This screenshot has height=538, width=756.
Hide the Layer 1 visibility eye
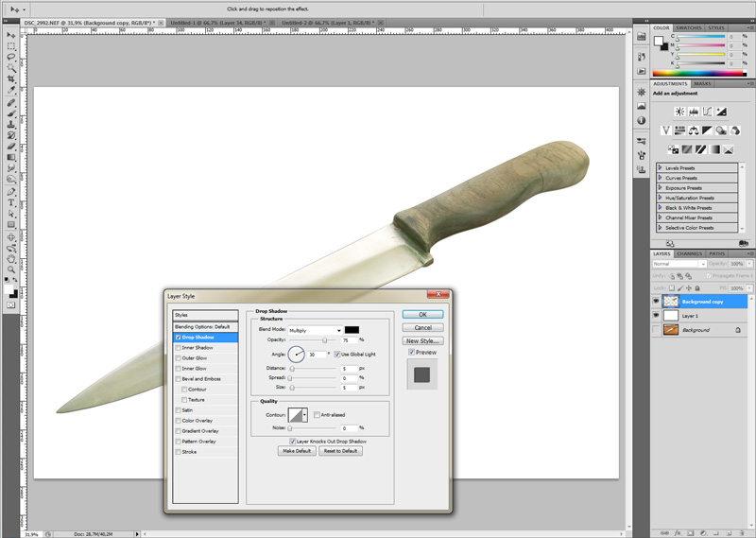coord(656,316)
